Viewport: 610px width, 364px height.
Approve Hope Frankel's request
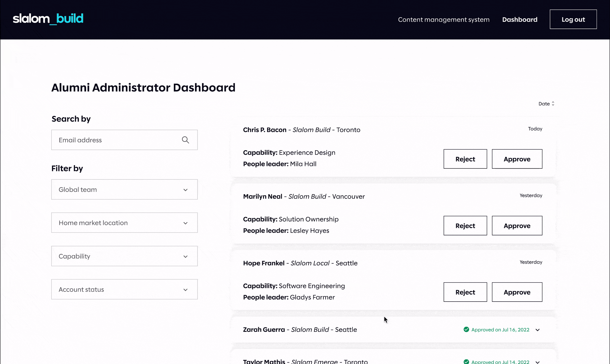[x=517, y=292]
